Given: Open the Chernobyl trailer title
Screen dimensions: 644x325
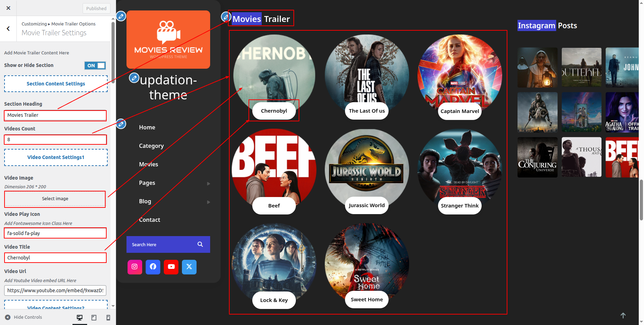Looking at the screenshot, I should click(x=274, y=111).
